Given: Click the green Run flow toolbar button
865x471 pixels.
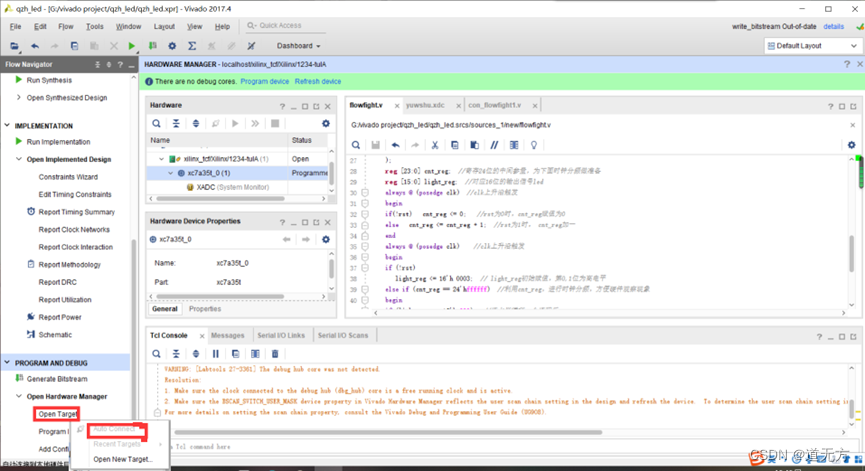Looking at the screenshot, I should (131, 46).
